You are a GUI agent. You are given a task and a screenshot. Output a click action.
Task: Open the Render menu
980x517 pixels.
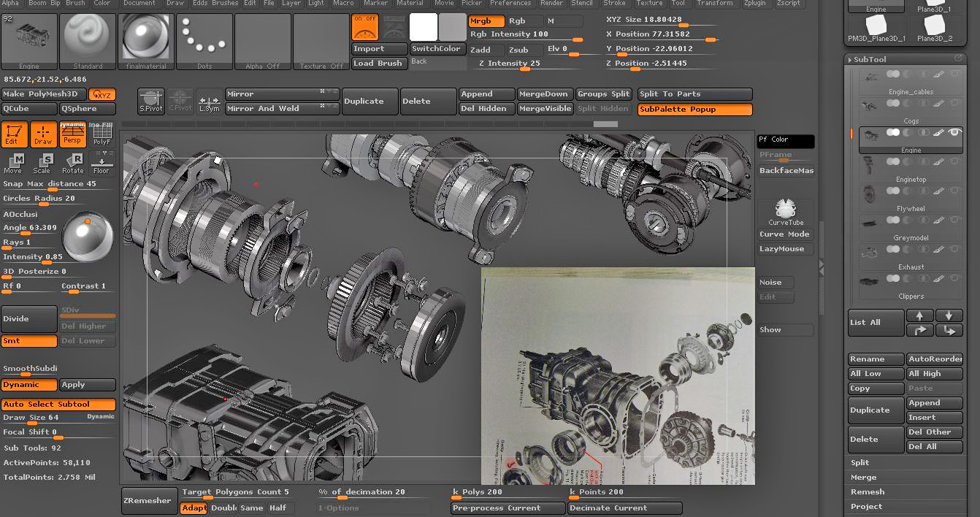pyautogui.click(x=551, y=3)
